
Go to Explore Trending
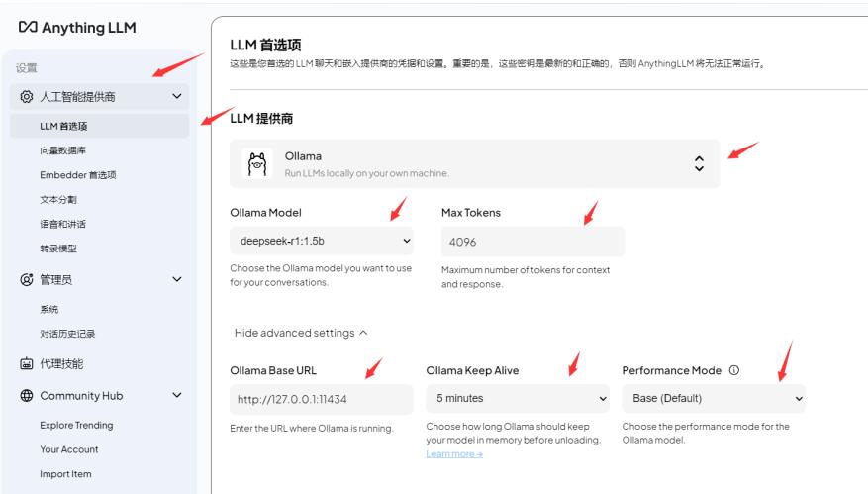point(76,426)
